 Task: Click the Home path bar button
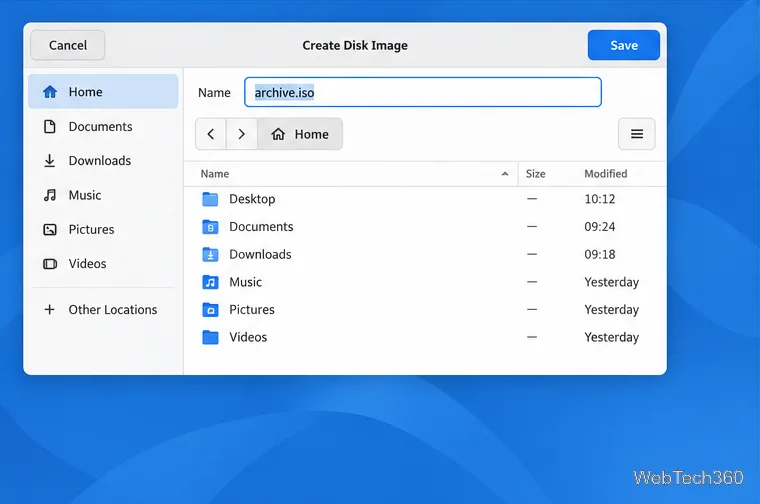(x=300, y=134)
